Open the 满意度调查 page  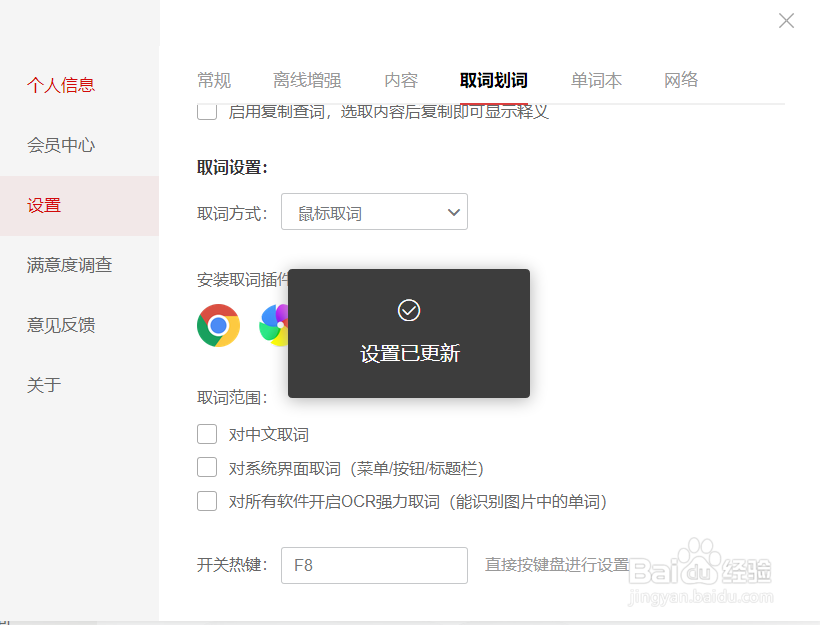coord(70,264)
